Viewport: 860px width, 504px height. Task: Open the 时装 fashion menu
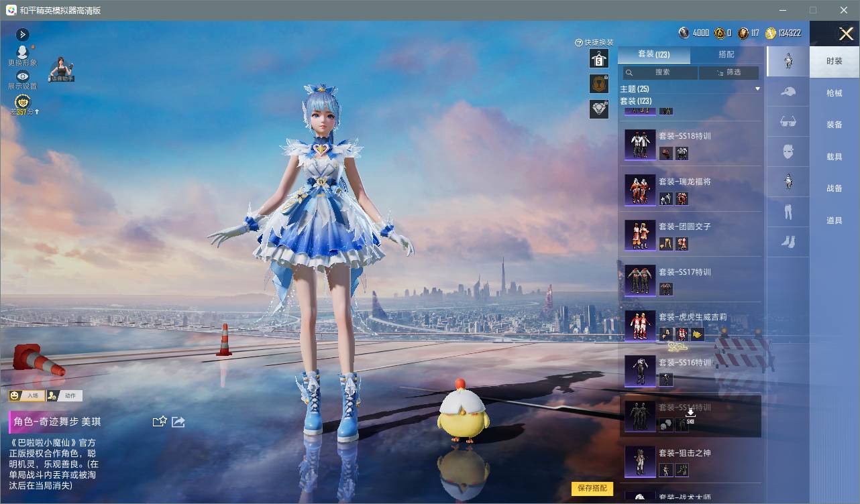click(x=835, y=61)
